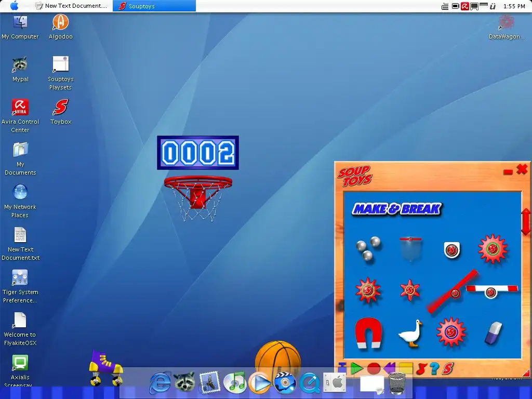532x399 pixels.
Task: Open the orange play media player in dock
Action: pyautogui.click(x=260, y=383)
